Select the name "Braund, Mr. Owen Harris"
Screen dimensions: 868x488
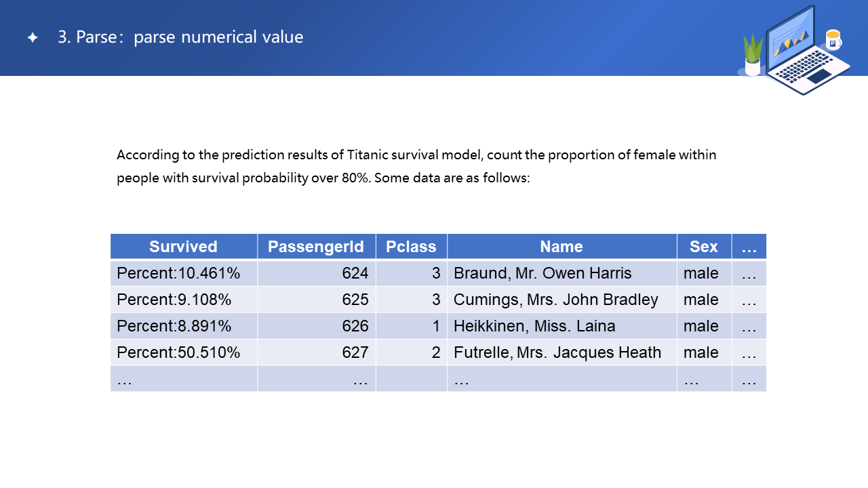point(542,273)
